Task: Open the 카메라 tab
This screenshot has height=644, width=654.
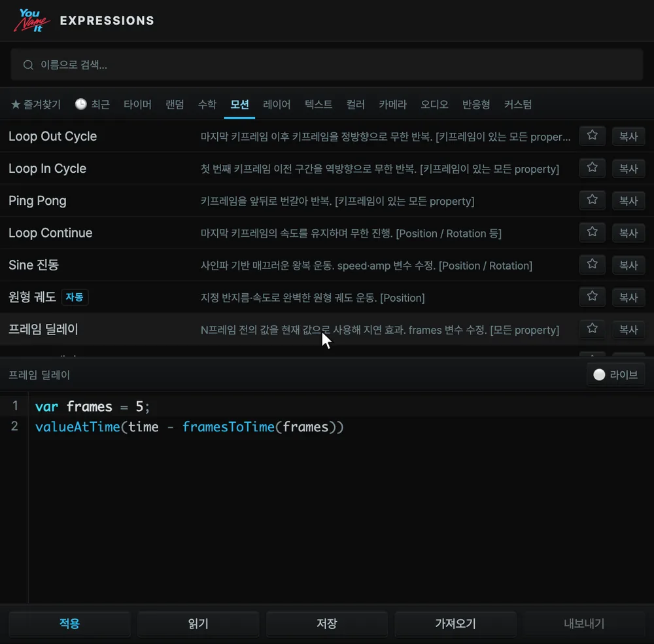Action: (x=392, y=104)
